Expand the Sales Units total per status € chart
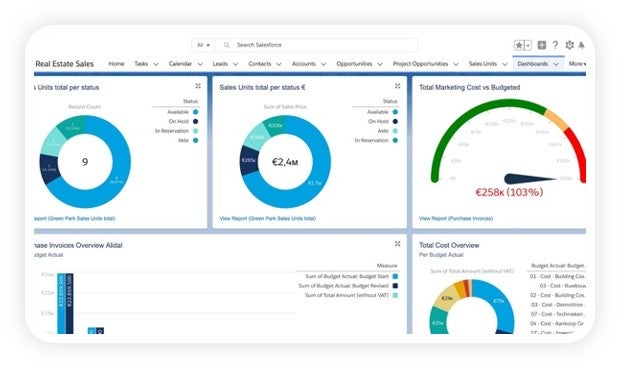Screen dimensions: 620x368 pyautogui.click(x=397, y=86)
